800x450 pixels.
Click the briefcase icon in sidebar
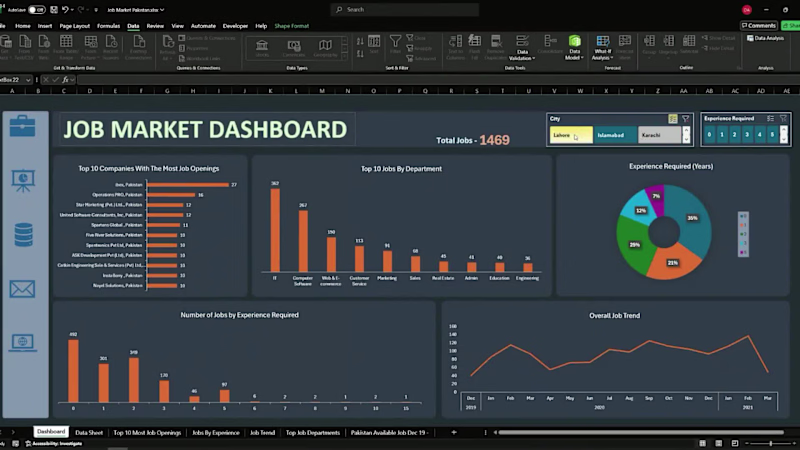(x=22, y=126)
